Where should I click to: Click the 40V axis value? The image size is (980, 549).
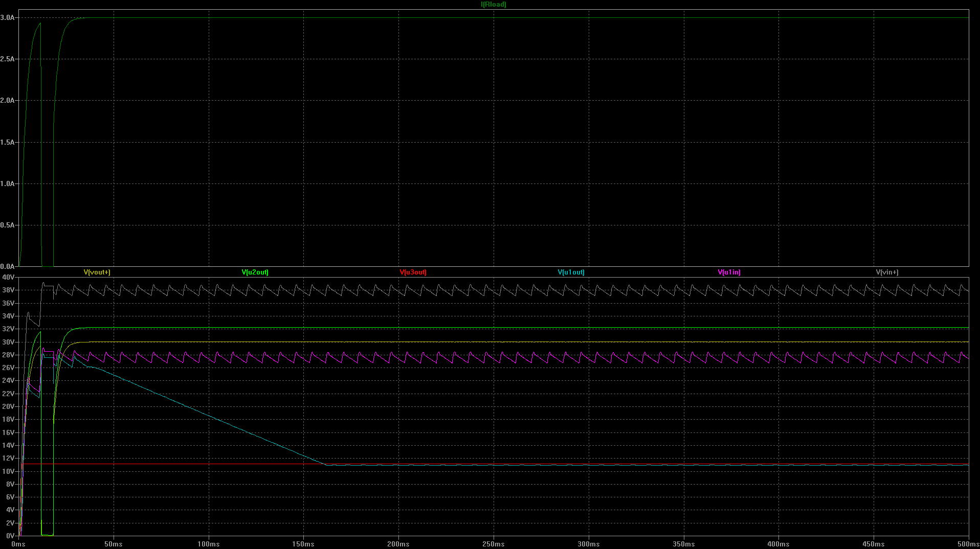(8, 278)
